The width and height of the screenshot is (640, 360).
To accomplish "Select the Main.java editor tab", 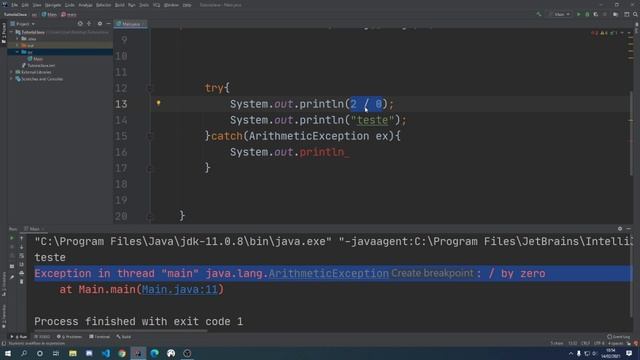I will [x=129, y=24].
